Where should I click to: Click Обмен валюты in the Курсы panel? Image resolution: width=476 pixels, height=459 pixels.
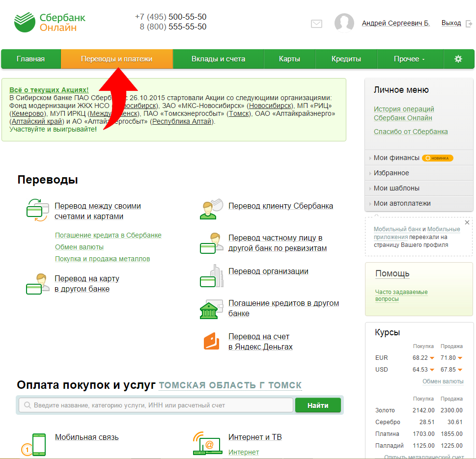(x=443, y=381)
